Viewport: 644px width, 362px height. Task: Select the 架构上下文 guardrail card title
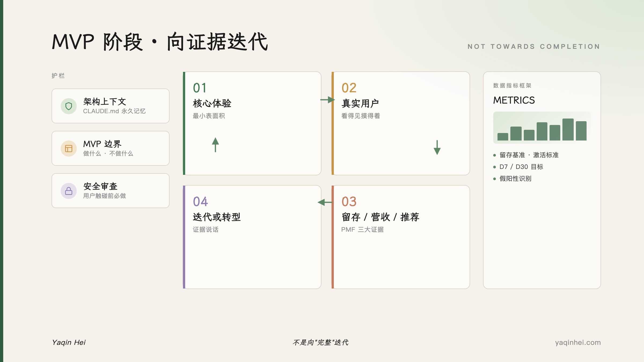(x=105, y=102)
